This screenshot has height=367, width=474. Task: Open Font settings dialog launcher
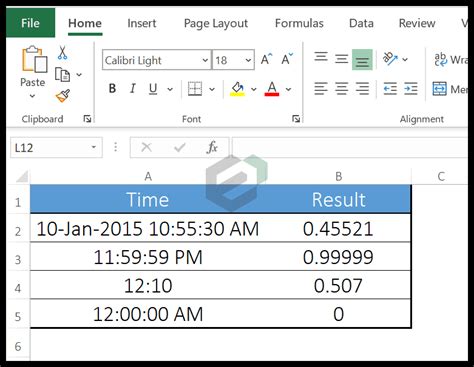(296, 119)
